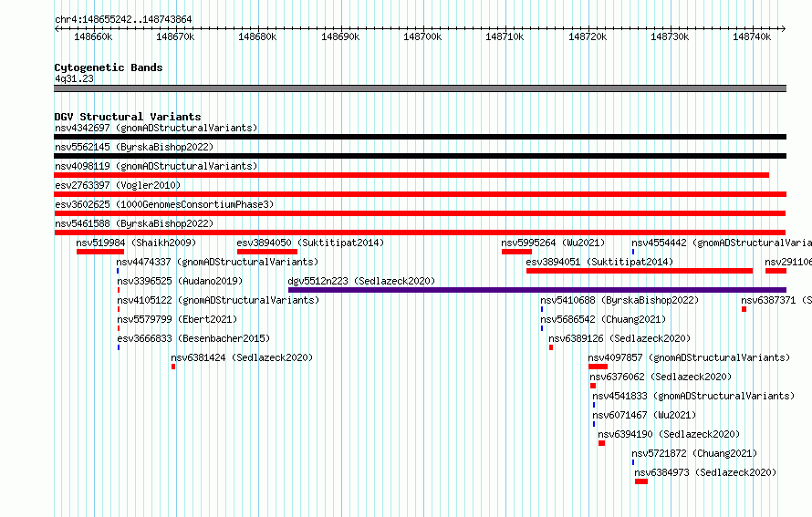Viewport: 812px width, 517px height.
Task: Select the red esv2763397 variant bar
Action: click(420, 194)
